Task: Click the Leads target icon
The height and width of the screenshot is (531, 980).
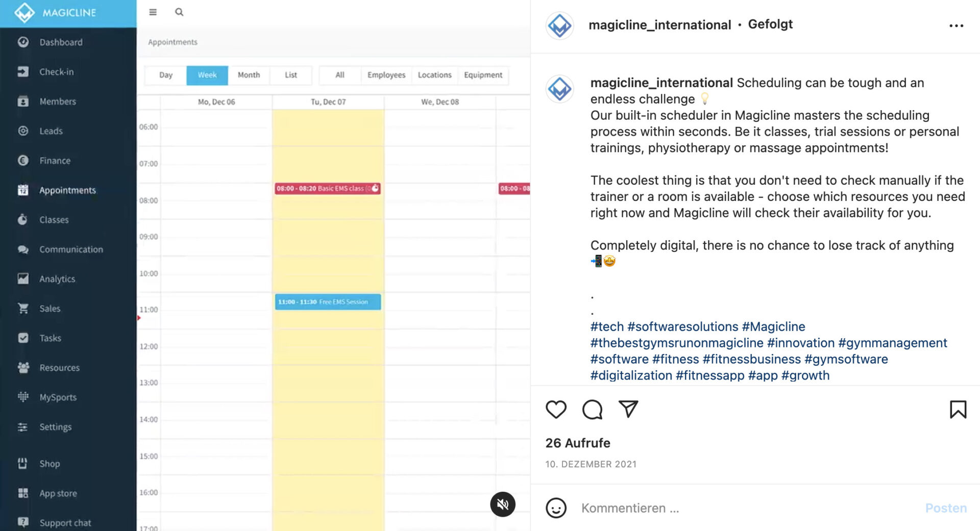Action: click(x=23, y=131)
